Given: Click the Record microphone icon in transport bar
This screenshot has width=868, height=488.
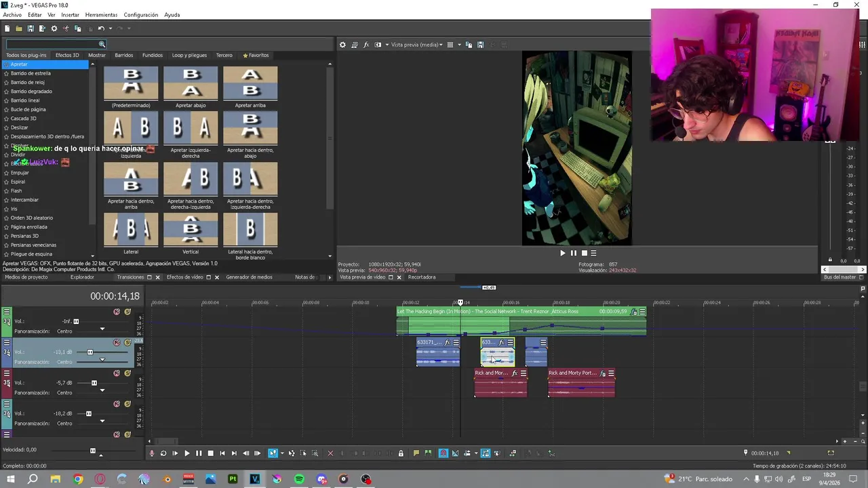Looking at the screenshot, I should tap(152, 453).
